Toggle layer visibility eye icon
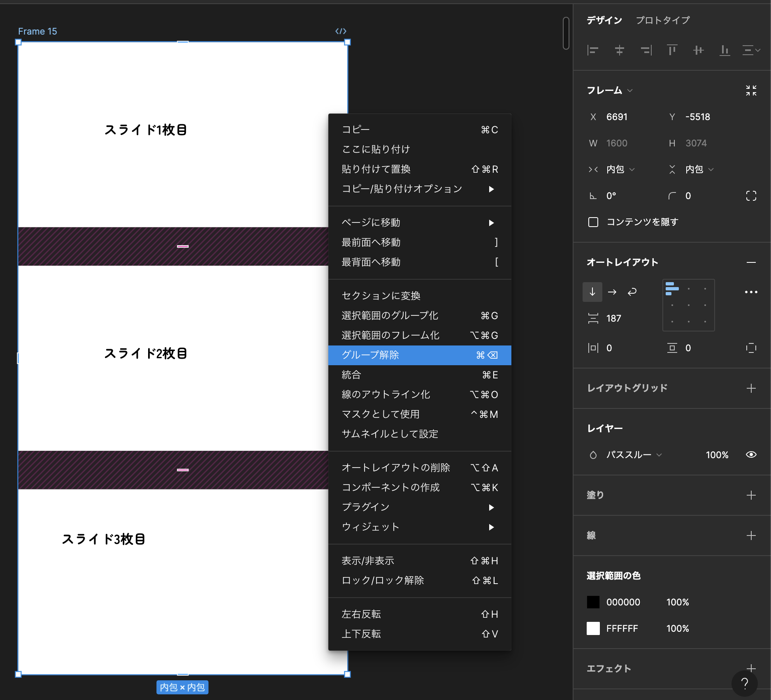This screenshot has width=771, height=700. point(751,454)
